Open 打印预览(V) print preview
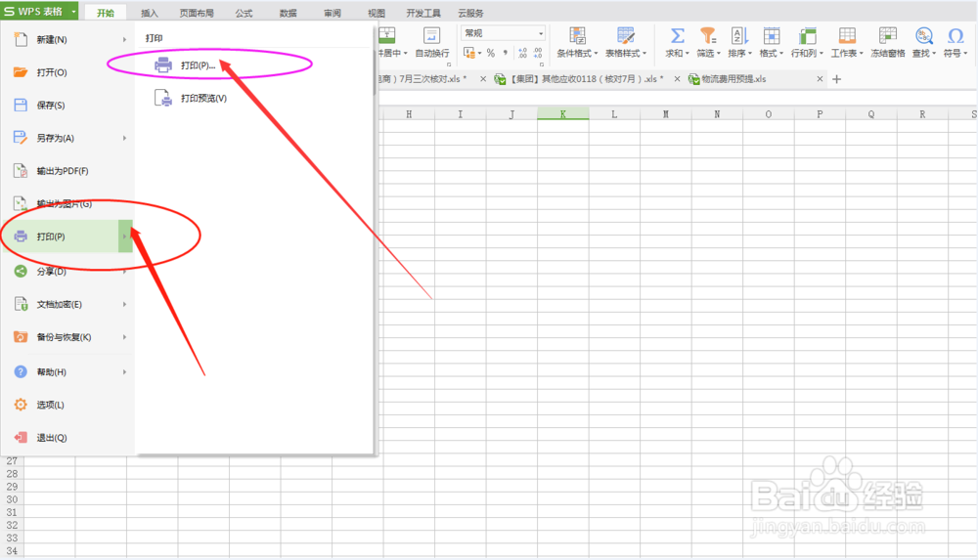The width and height of the screenshot is (978, 560). pos(191,98)
